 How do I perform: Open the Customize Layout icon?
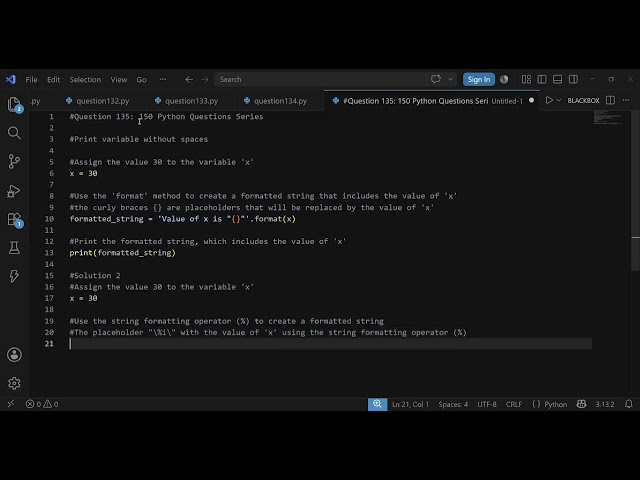[527, 79]
